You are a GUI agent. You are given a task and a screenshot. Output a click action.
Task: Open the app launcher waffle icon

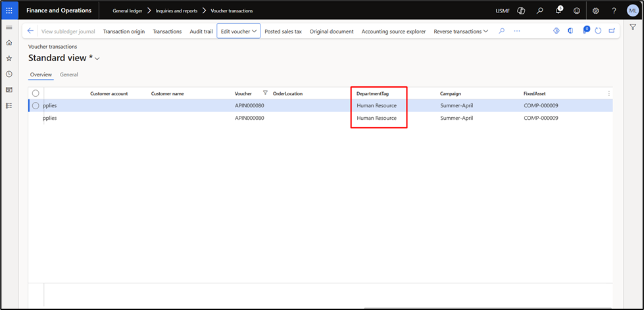click(9, 11)
